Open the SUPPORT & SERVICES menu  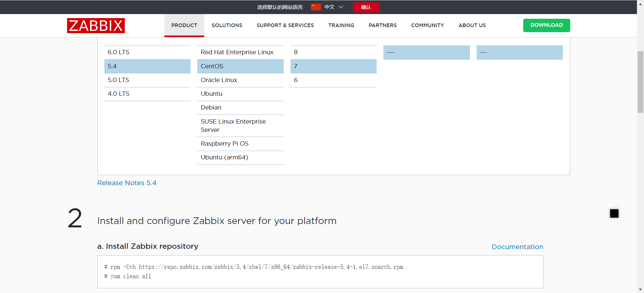tap(285, 25)
